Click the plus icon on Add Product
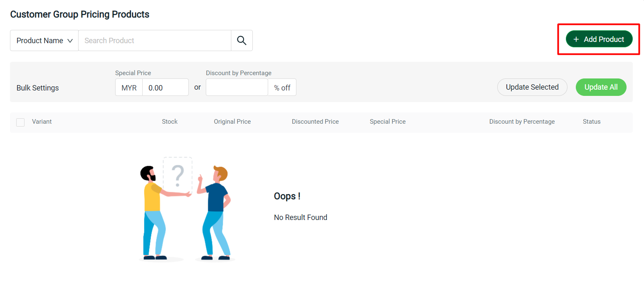Screen dimensions: 644x308 576,39
